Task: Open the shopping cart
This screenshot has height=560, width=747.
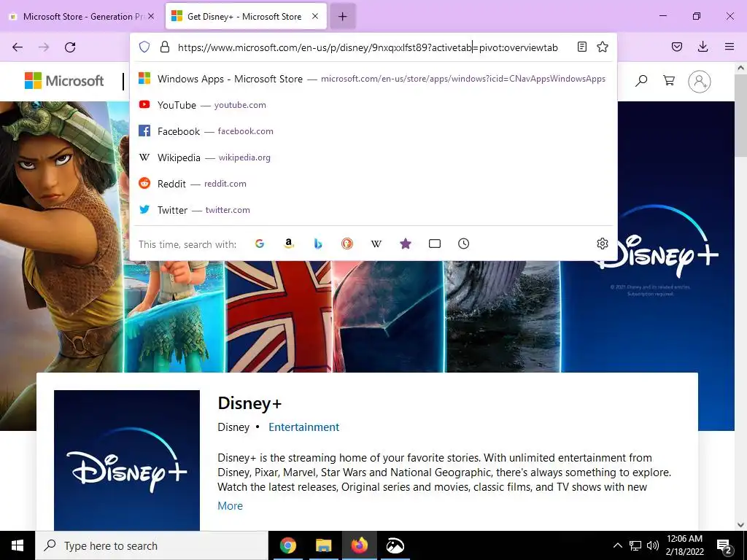Action: [x=669, y=81]
